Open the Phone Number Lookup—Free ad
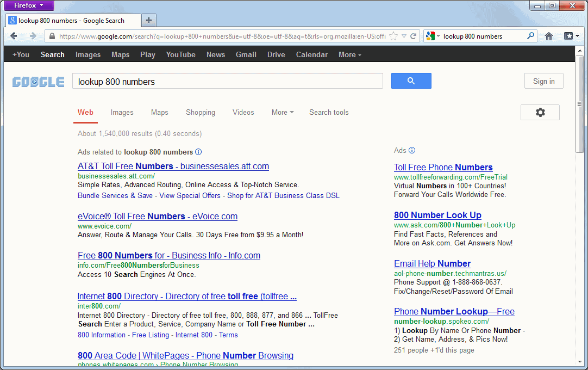Viewport: 588px width, 370px height. 454,311
